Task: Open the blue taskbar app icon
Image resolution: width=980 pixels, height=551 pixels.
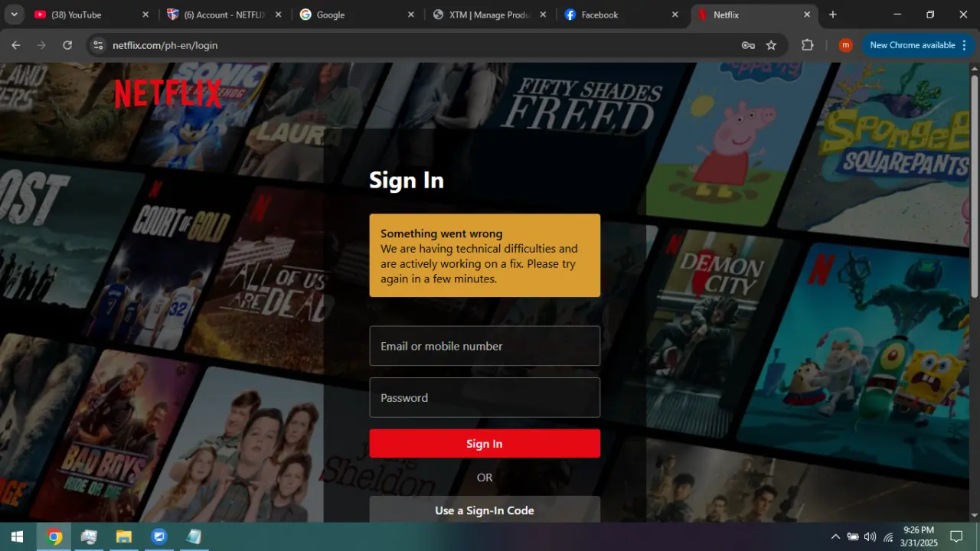Action: click(x=159, y=536)
